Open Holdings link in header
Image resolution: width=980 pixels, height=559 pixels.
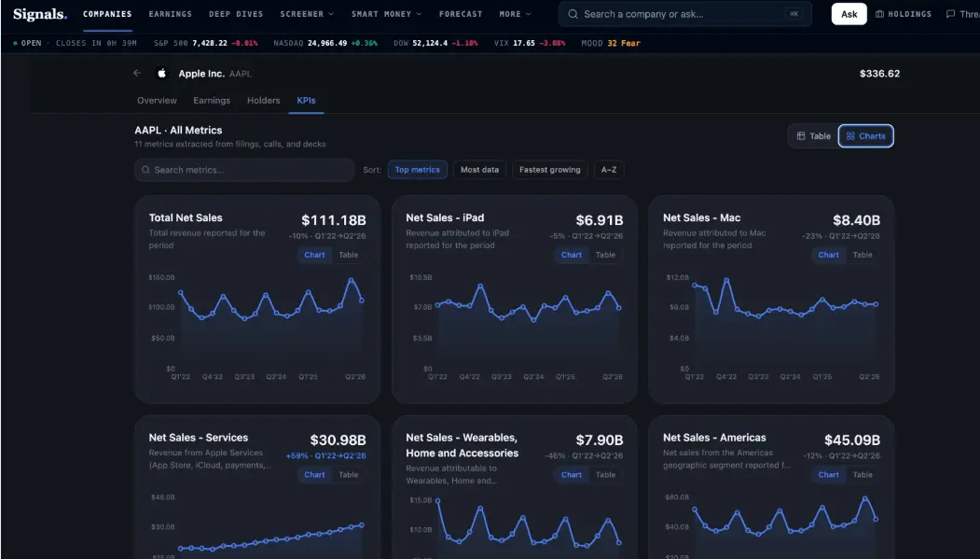coord(904,14)
